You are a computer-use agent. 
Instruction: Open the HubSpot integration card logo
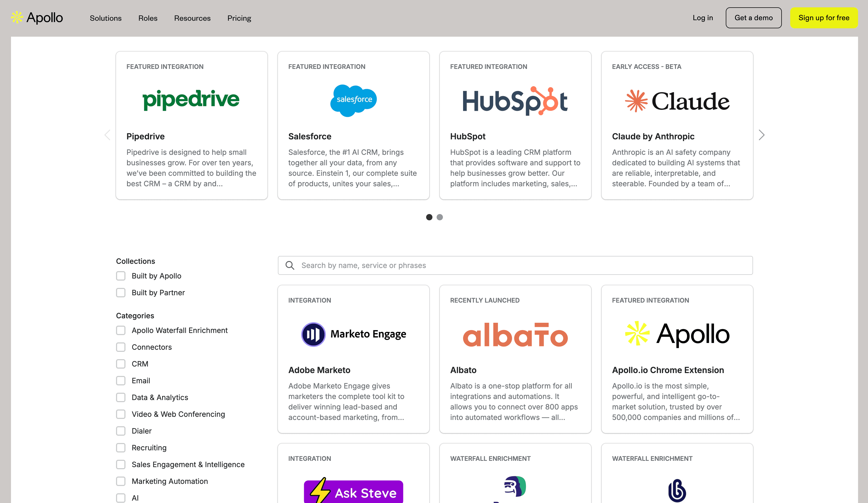515,101
